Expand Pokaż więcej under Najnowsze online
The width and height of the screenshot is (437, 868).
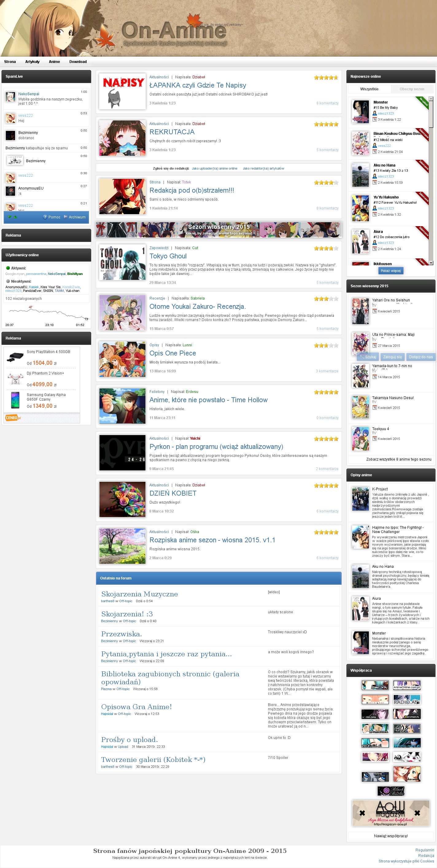pyautogui.click(x=391, y=271)
